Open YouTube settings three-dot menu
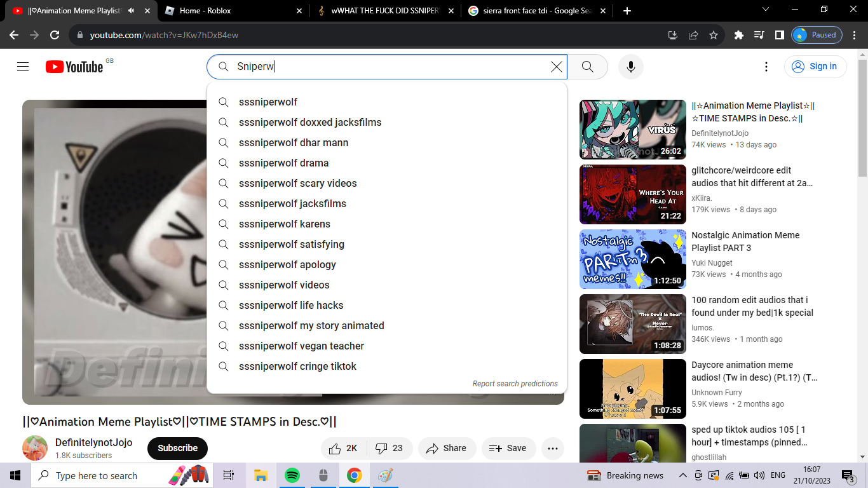Screen dimensions: 868x488 point(766,67)
